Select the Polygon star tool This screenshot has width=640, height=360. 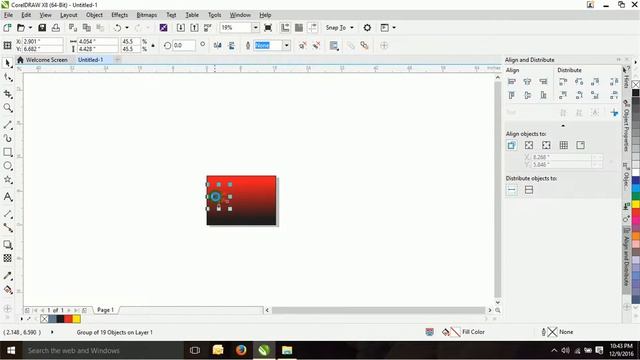tap(8, 180)
